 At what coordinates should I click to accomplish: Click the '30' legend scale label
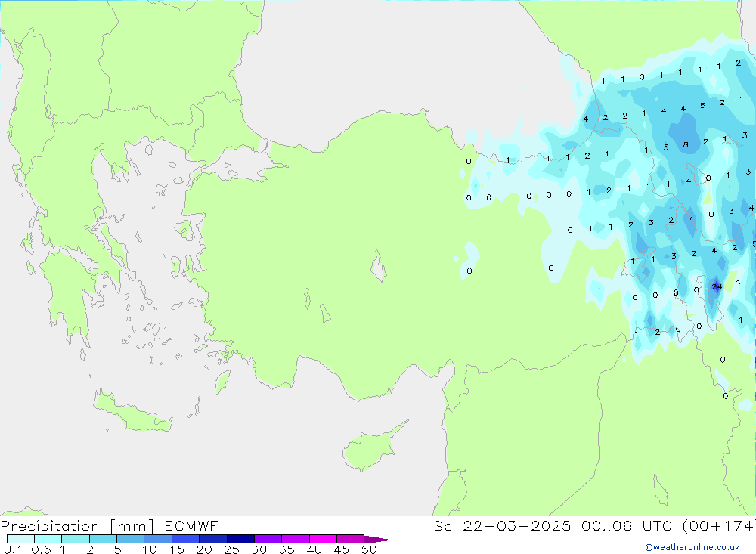coord(259,549)
